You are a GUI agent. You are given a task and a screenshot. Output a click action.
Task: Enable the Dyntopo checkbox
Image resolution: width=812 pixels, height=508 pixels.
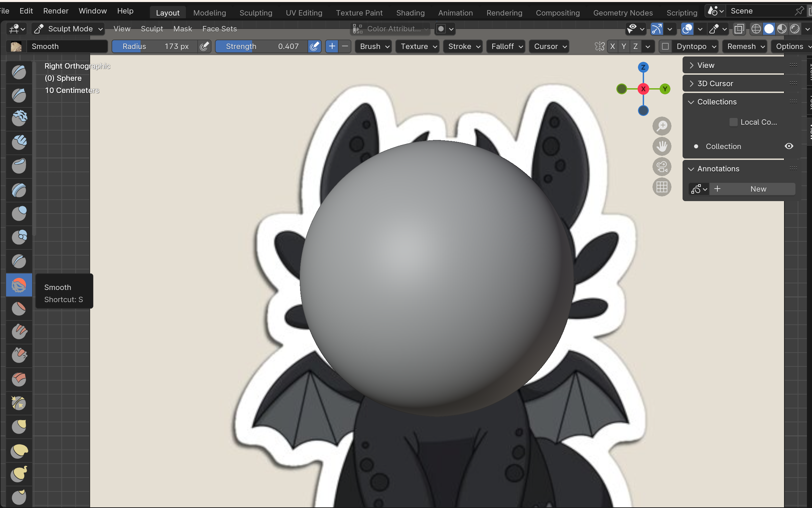pos(665,46)
